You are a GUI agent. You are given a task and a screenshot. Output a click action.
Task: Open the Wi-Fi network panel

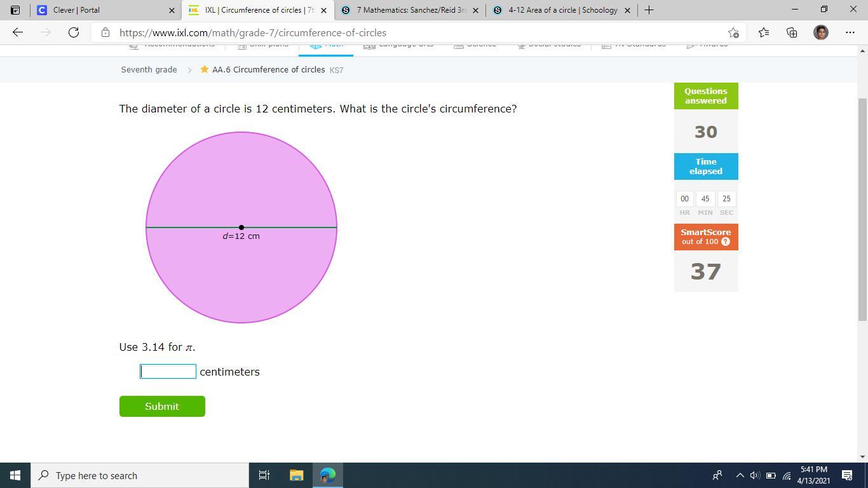(787, 475)
